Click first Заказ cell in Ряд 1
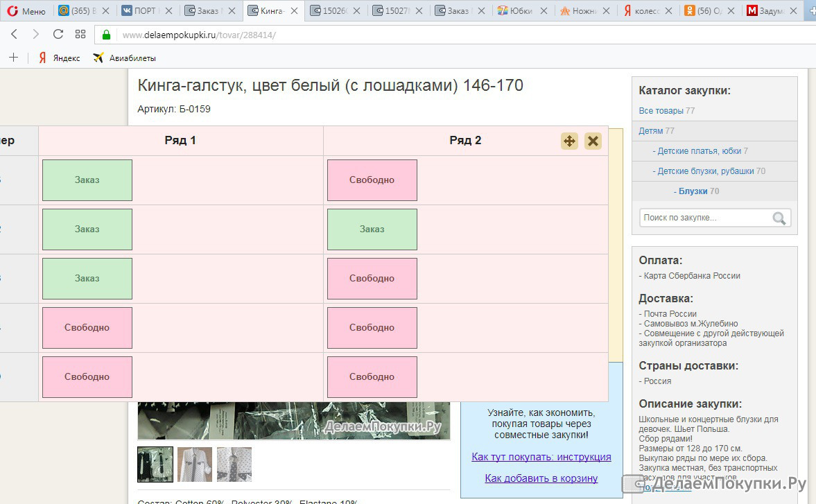This screenshot has width=816, height=504. pos(87,180)
